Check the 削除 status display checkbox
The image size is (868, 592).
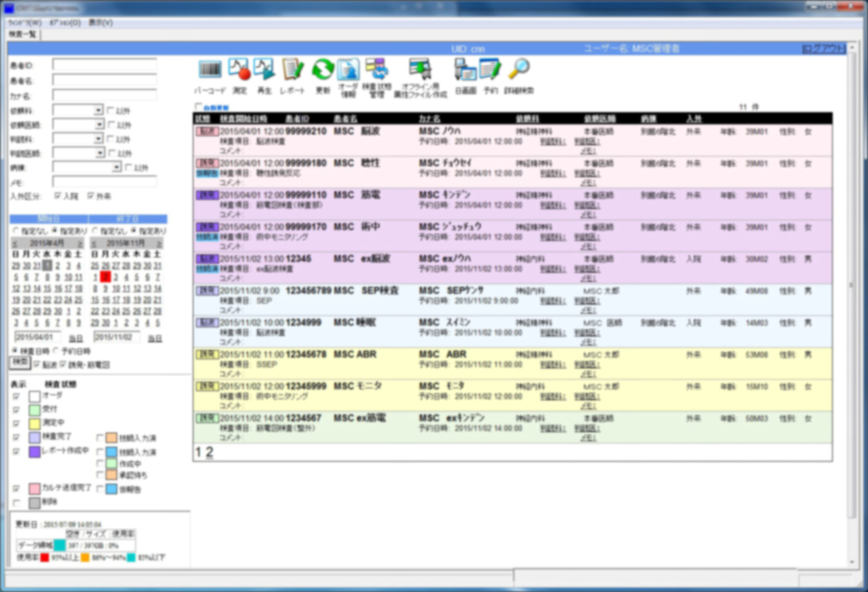pyautogui.click(x=16, y=503)
